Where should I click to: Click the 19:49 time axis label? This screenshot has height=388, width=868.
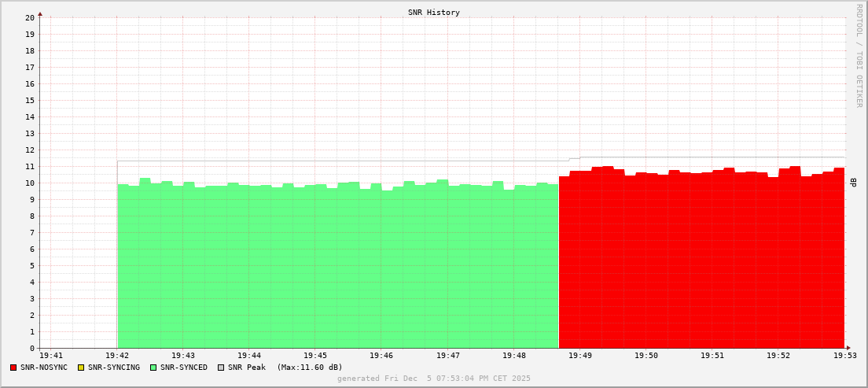pyautogui.click(x=579, y=357)
